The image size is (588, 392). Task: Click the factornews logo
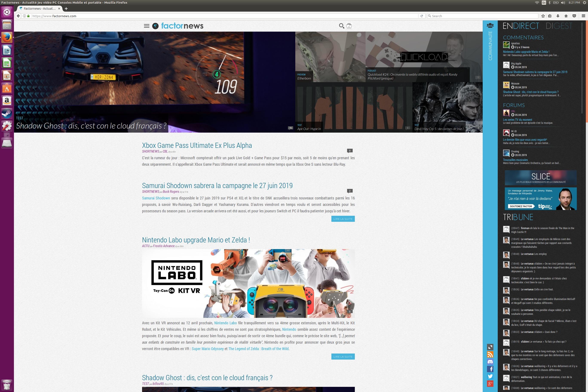(178, 26)
